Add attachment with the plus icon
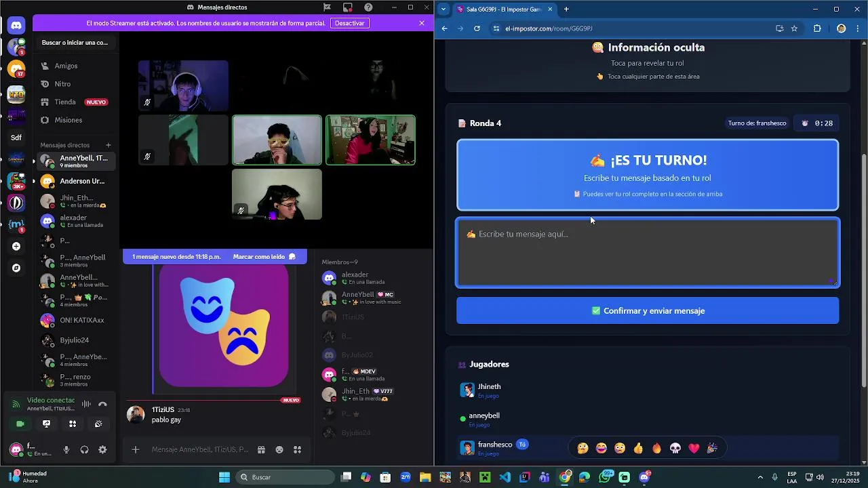Image resolution: width=868 pixels, height=488 pixels. [x=136, y=449]
